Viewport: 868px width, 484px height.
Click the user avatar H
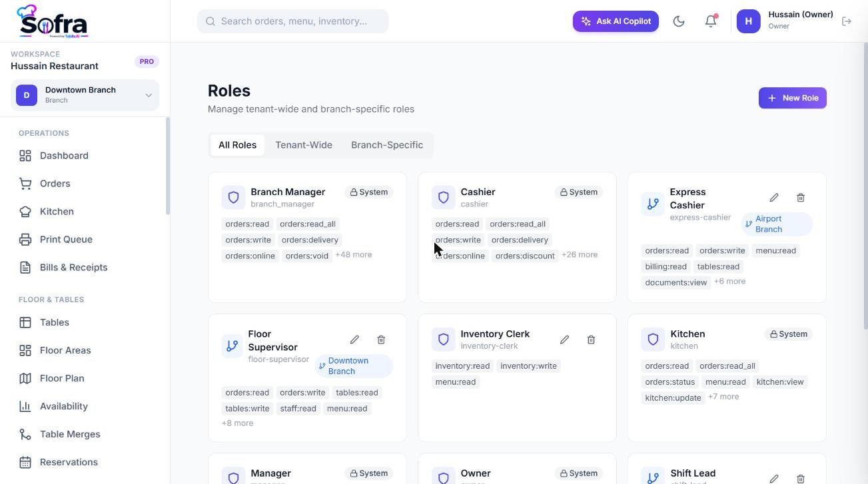tap(748, 21)
